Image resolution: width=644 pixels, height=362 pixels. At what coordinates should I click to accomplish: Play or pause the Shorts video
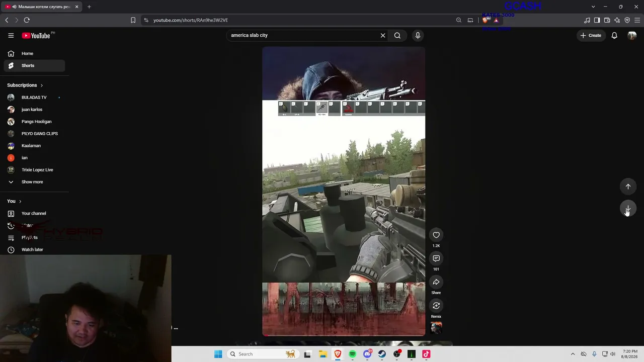[x=344, y=191]
